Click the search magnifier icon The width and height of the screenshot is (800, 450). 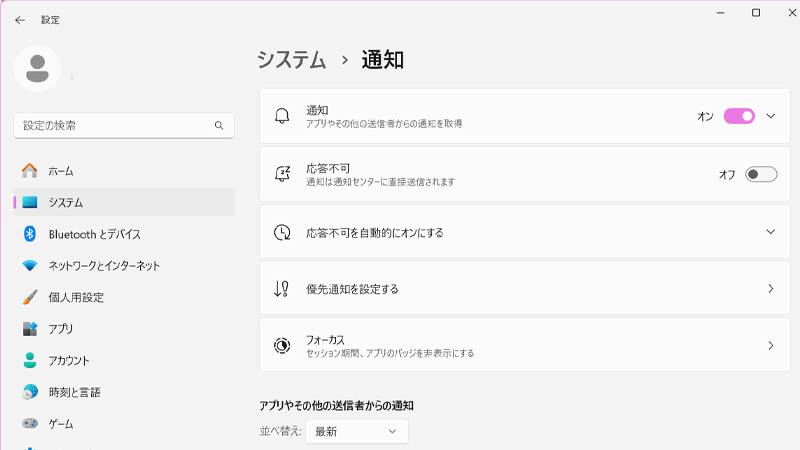(x=219, y=126)
